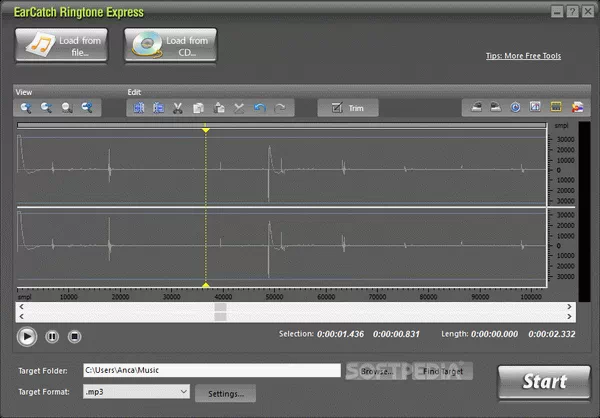Click the lower scrollbar right arrow
Image resolution: width=600 pixels, height=418 pixels.
(x=569, y=316)
